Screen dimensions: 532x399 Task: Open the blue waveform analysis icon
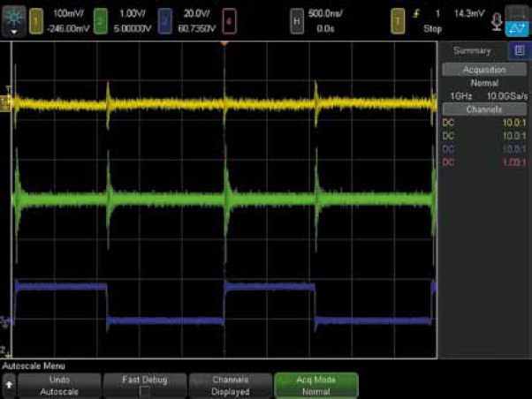(517, 29)
